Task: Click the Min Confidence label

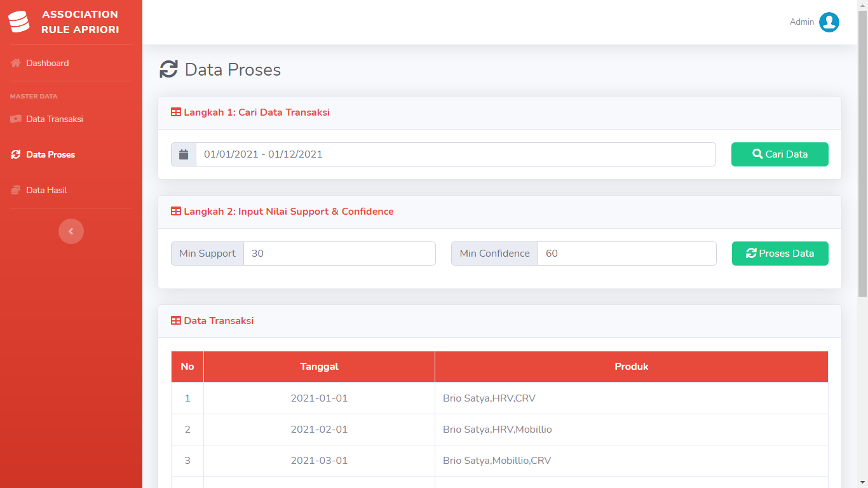Action: coord(494,254)
